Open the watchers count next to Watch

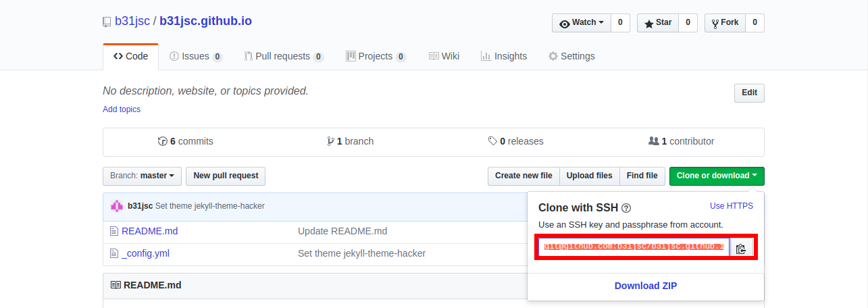[x=620, y=23]
